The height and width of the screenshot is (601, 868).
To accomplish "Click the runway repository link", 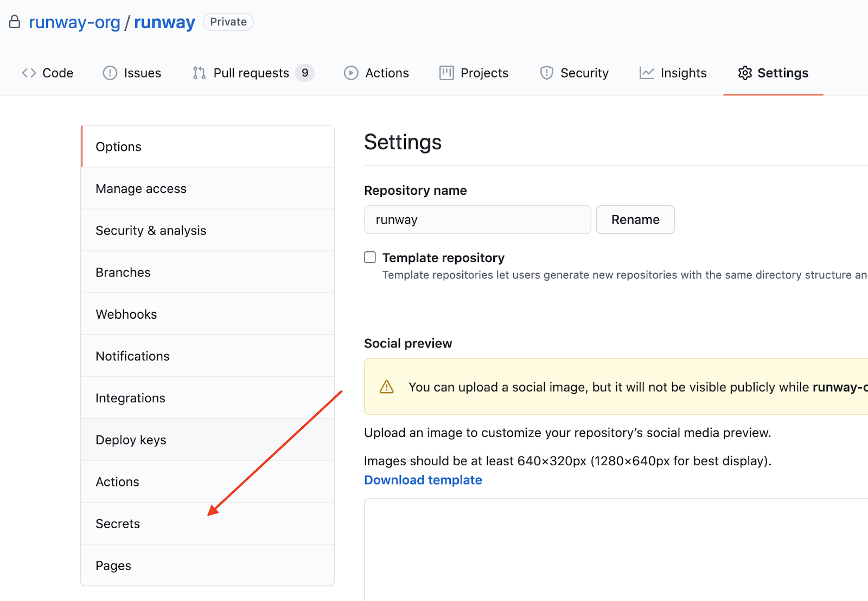I will point(164,22).
